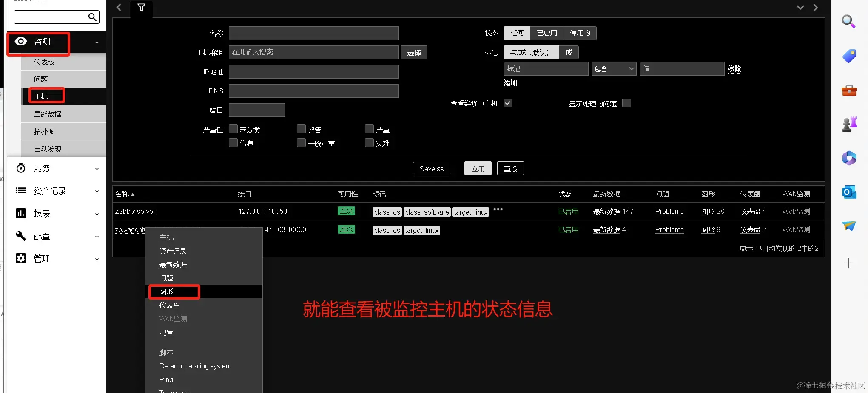Click the 应用 apply button
868x393 pixels.
tap(478, 169)
